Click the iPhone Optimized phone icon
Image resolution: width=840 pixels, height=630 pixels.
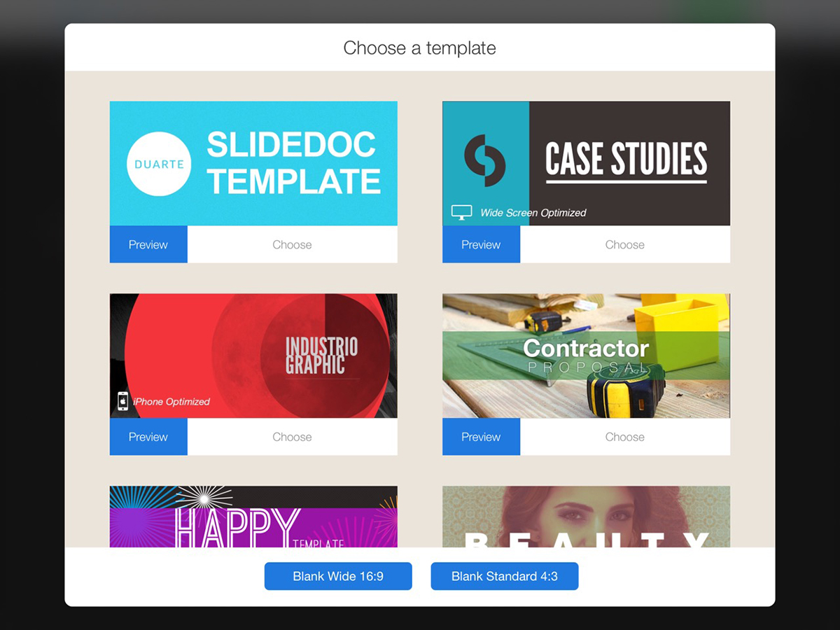pos(123,401)
